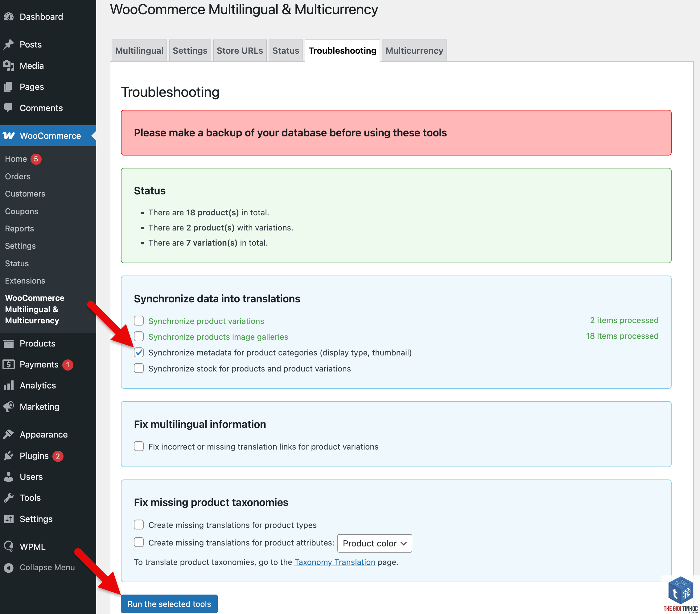This screenshot has width=700, height=614.
Task: Click the Plugins plug icon
Action: click(x=9, y=455)
